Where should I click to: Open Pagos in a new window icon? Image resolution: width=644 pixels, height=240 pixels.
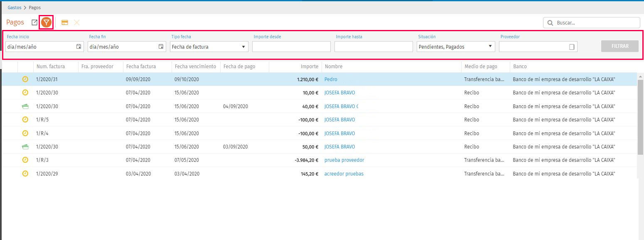click(x=34, y=22)
